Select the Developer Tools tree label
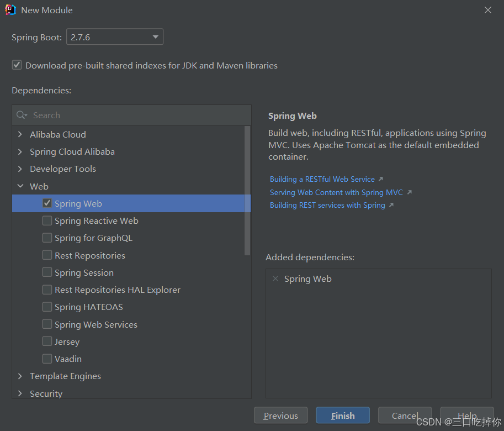The width and height of the screenshot is (504, 431). pos(63,169)
